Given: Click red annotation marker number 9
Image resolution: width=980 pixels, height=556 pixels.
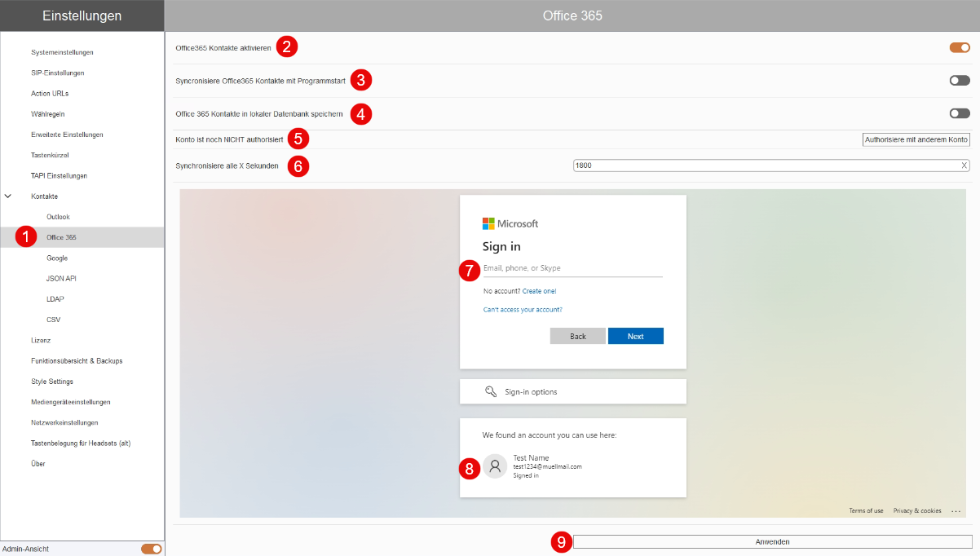Looking at the screenshot, I should coord(561,542).
